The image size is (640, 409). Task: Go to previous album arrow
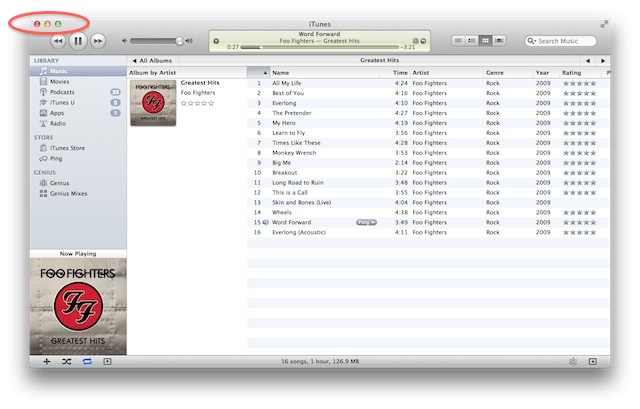(588, 61)
